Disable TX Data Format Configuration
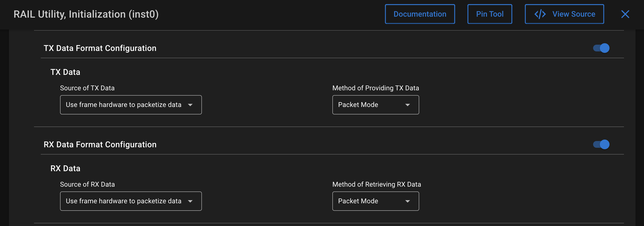Screen dimensions: 644x226 [x=602, y=48]
